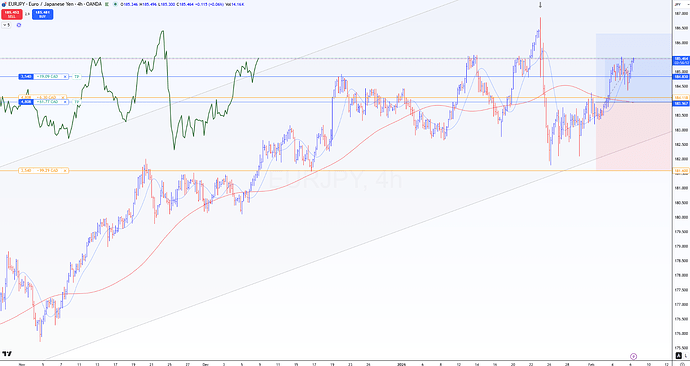Collapse the indicator legend with the 5 arrow
Screen dimensions: 690x366
click(6, 25)
